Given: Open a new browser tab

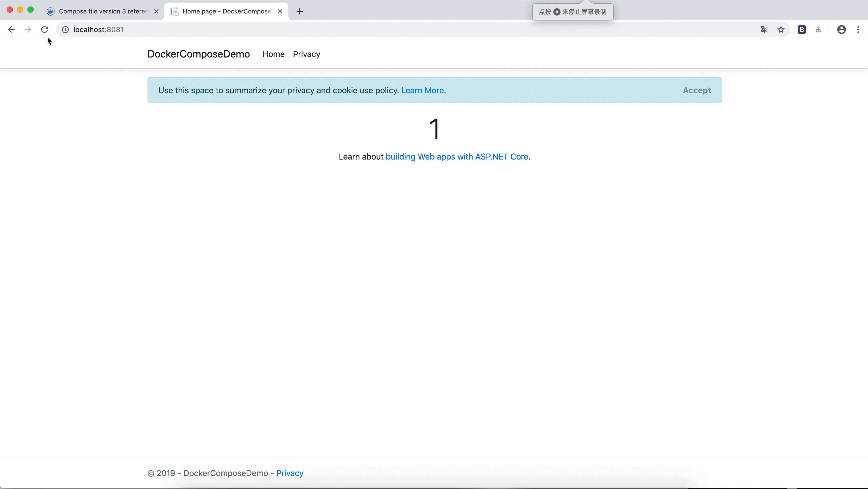Looking at the screenshot, I should click(x=299, y=11).
